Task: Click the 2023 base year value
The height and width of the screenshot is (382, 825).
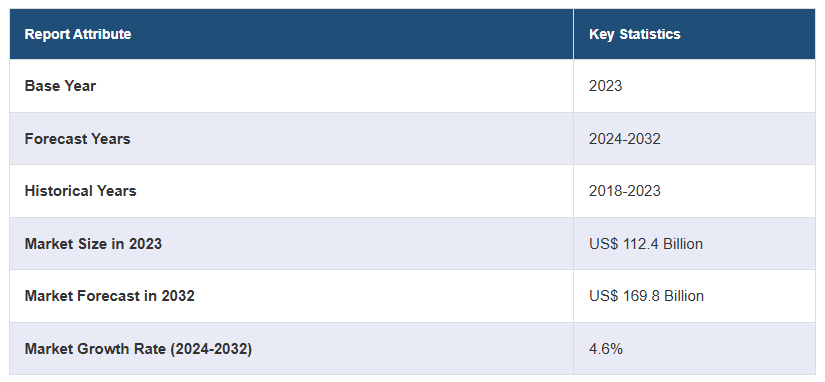Action: tap(605, 86)
